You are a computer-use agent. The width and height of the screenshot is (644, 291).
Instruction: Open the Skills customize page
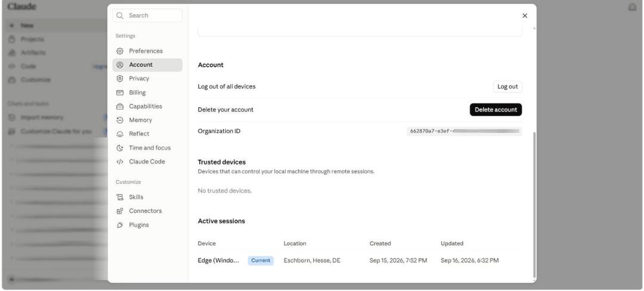[147, 197]
